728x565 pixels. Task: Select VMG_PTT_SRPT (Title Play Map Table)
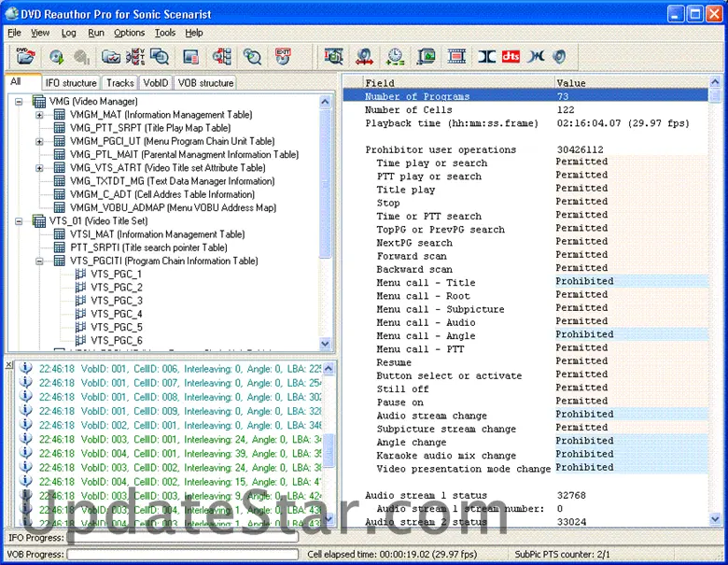pyautogui.click(x=150, y=128)
